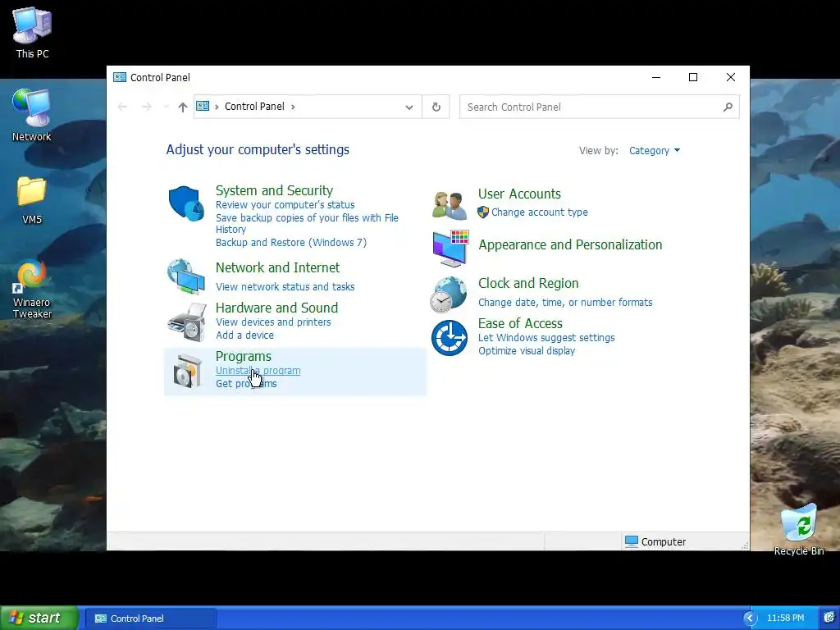Expand chevron after Control Panel breadcrumb
This screenshot has height=630, width=840.
[x=293, y=107]
